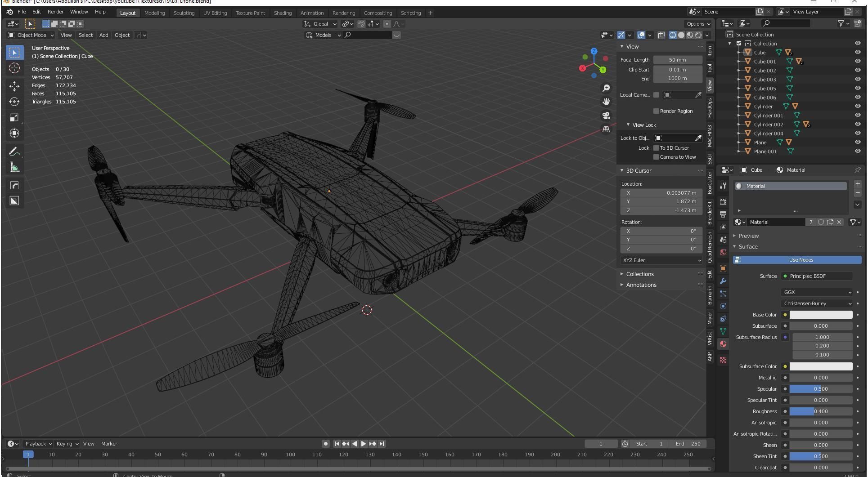Select the Select Box tool
Image resolution: width=868 pixels, height=477 pixels.
coord(14,53)
